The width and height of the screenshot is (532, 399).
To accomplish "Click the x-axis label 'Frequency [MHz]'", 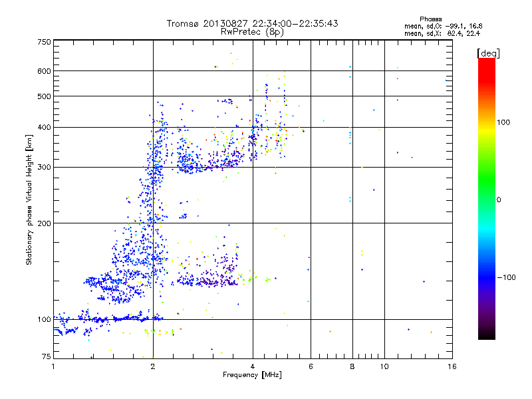I will pos(252,375).
